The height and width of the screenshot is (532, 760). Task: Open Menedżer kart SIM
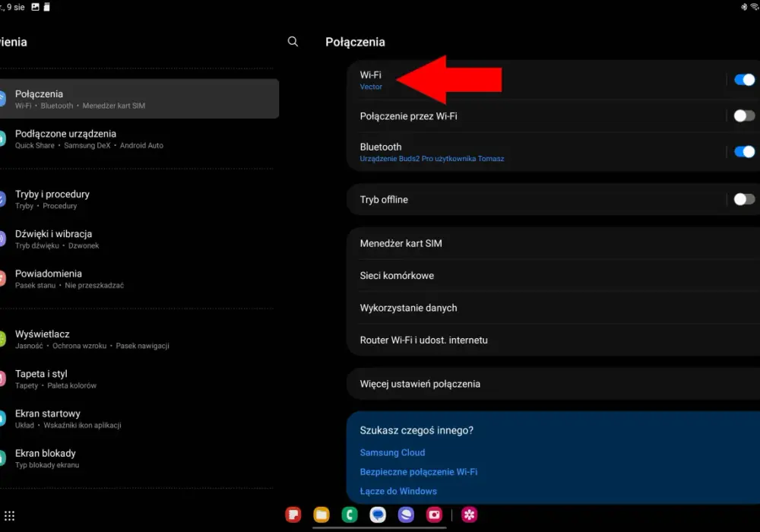pyautogui.click(x=553, y=243)
